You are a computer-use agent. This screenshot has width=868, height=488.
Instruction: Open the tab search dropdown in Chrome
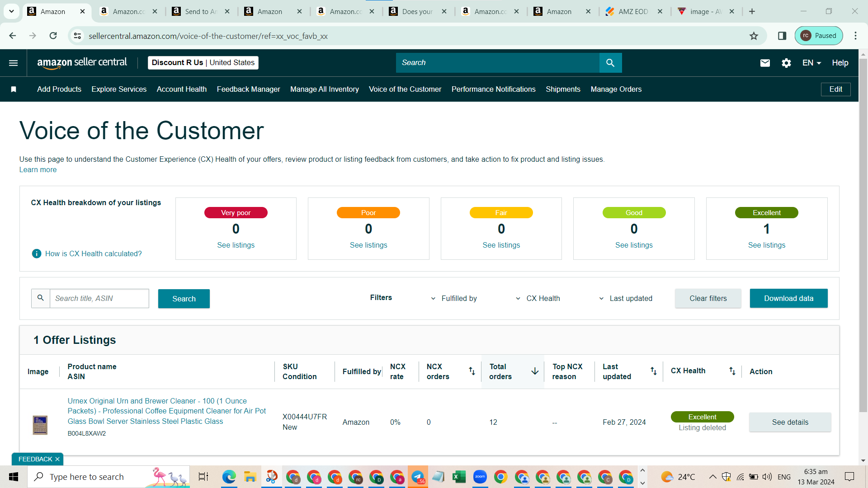[11, 11]
